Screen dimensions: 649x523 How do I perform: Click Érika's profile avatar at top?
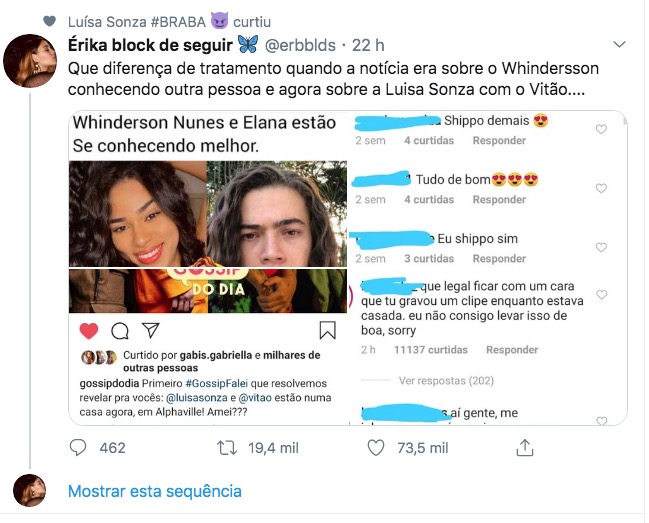click(x=30, y=61)
